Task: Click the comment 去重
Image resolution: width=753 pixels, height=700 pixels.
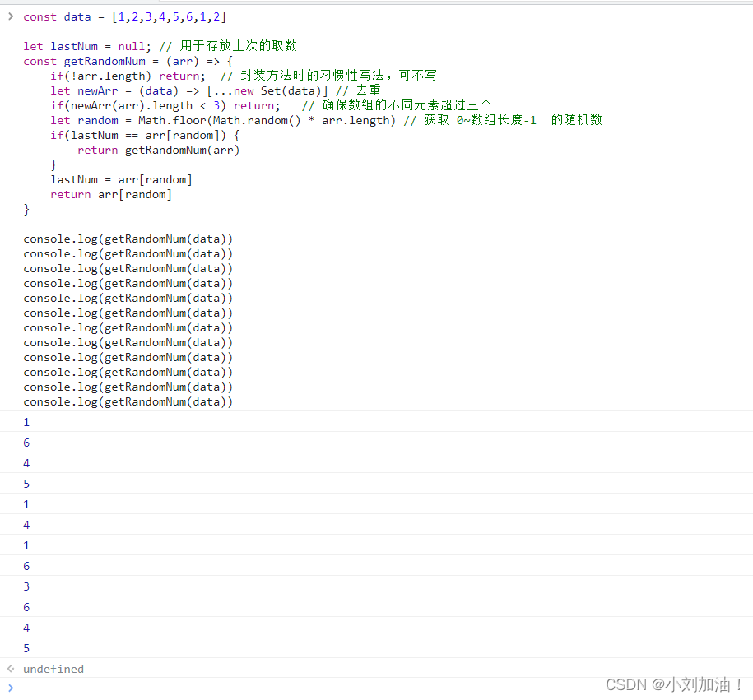Action: click(358, 90)
